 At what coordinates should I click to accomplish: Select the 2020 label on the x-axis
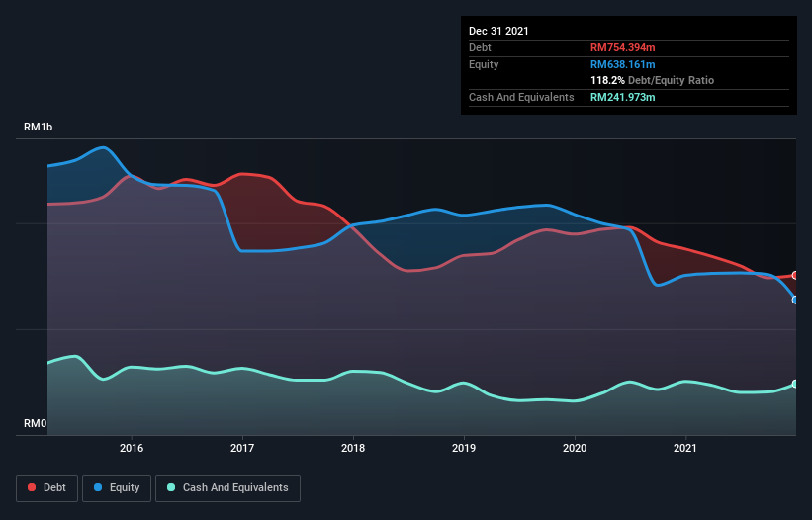[x=575, y=448]
